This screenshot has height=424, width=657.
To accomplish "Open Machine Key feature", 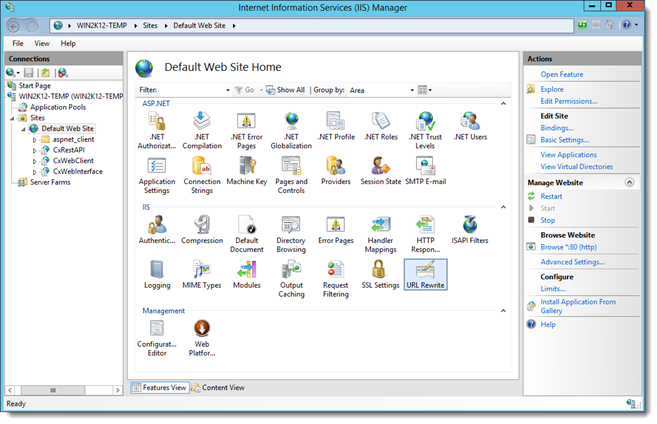I will 246,171.
